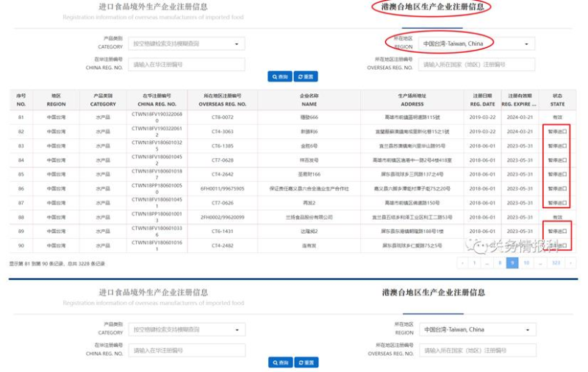
Task: Switch to the upper 进口食品境外生产企业注册信息 tab
Action: pyautogui.click(x=153, y=7)
